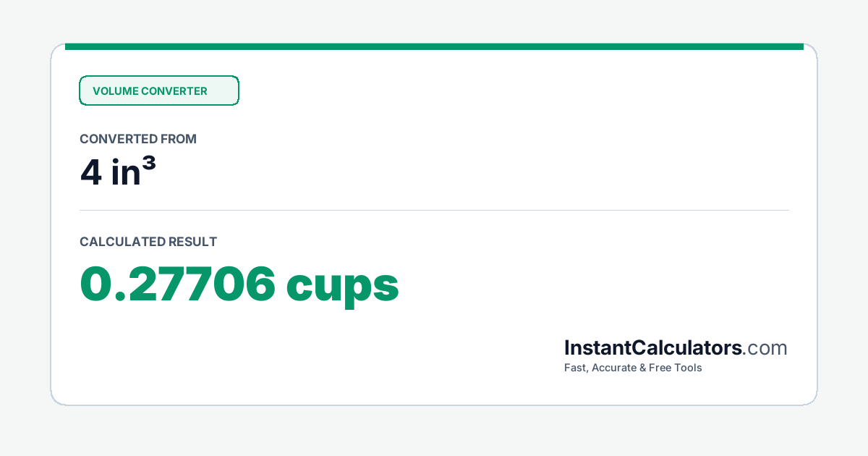This screenshot has width=868, height=456.
Task: Click the word RESULT in the label
Action: [192, 242]
